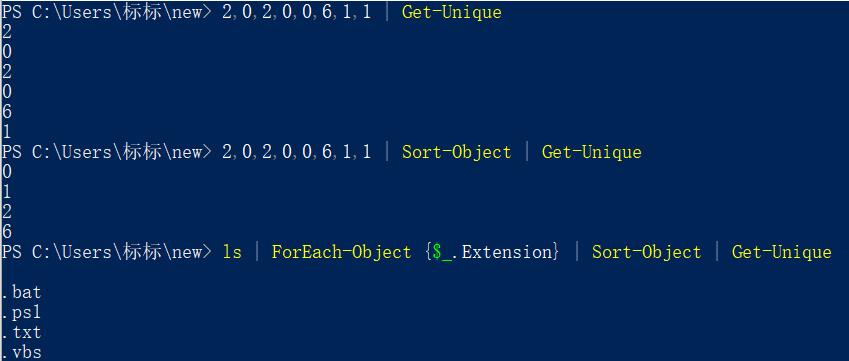Click the first PS prompt path
The width and height of the screenshot is (849, 361).
106,12
